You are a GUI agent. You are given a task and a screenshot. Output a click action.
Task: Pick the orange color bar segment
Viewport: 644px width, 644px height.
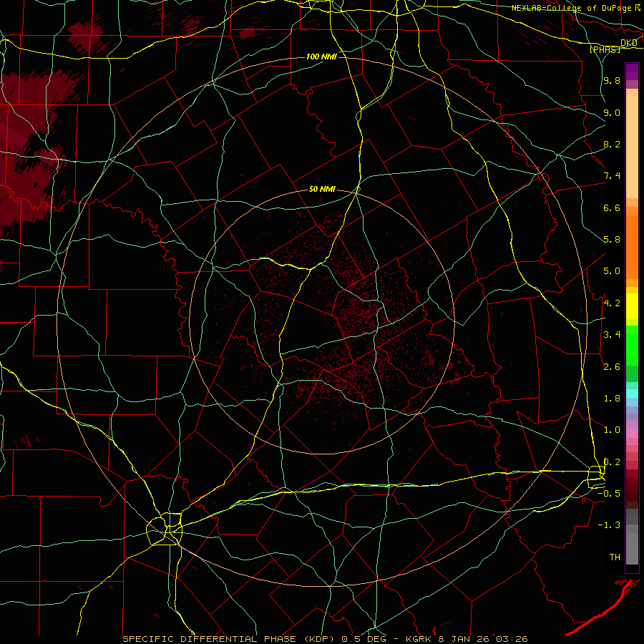(632, 248)
